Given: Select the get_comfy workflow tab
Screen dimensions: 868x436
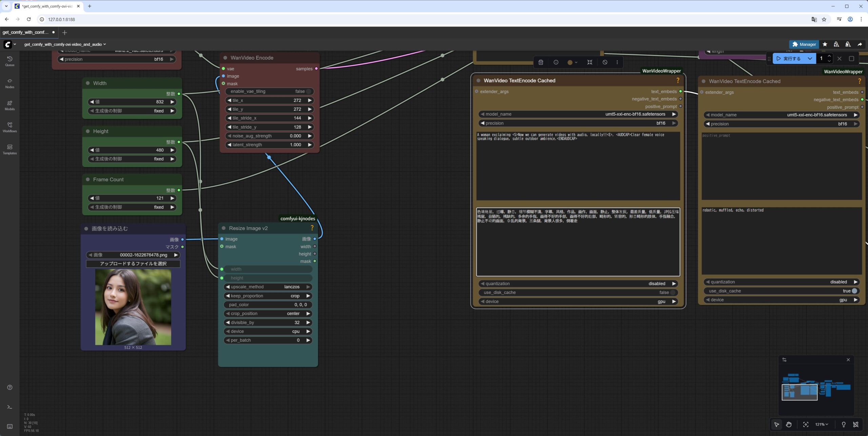Looking at the screenshot, I should pos(26,32).
